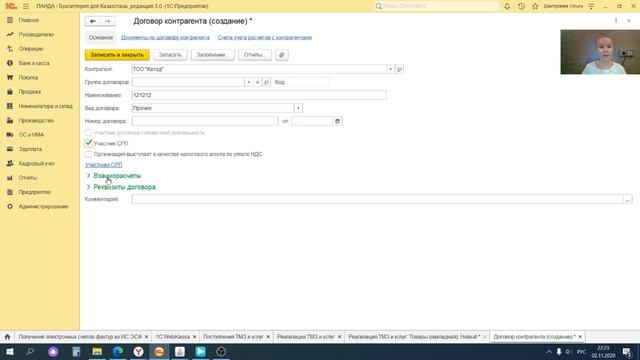This screenshot has width=640, height=360.
Task: Click the Записать button
Action: pyautogui.click(x=170, y=55)
